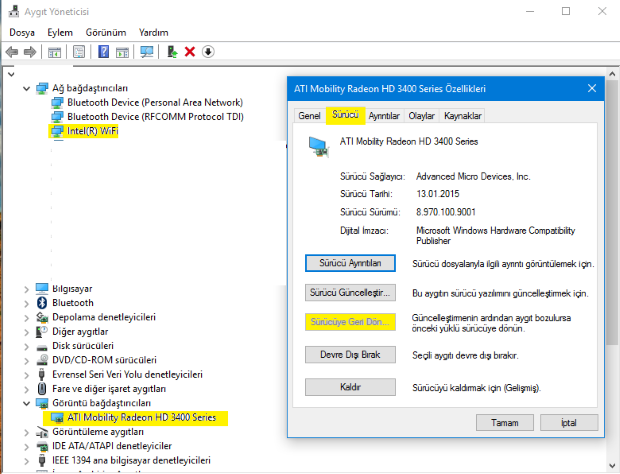
Task: Select ATI Mobility Radeon HD 3400 Series item
Action: (135, 418)
